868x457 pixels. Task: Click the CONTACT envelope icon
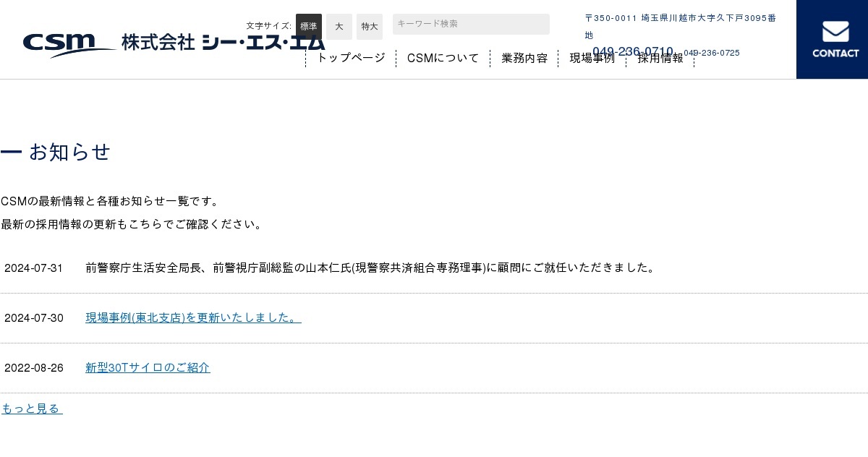835,32
